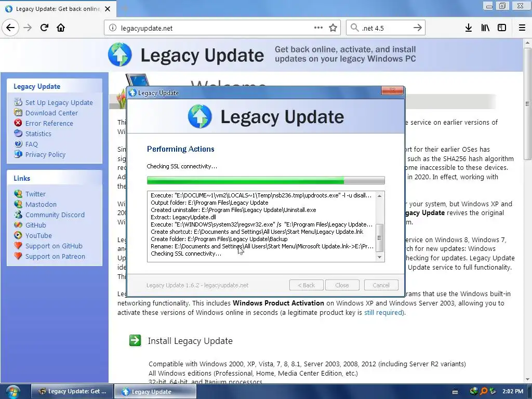
Task: Go back using the browser back arrow
Action: 10,28
